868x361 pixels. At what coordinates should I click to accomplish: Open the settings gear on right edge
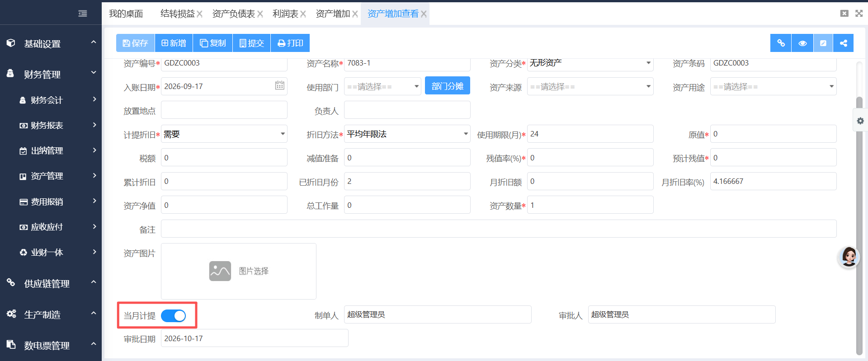click(x=860, y=121)
